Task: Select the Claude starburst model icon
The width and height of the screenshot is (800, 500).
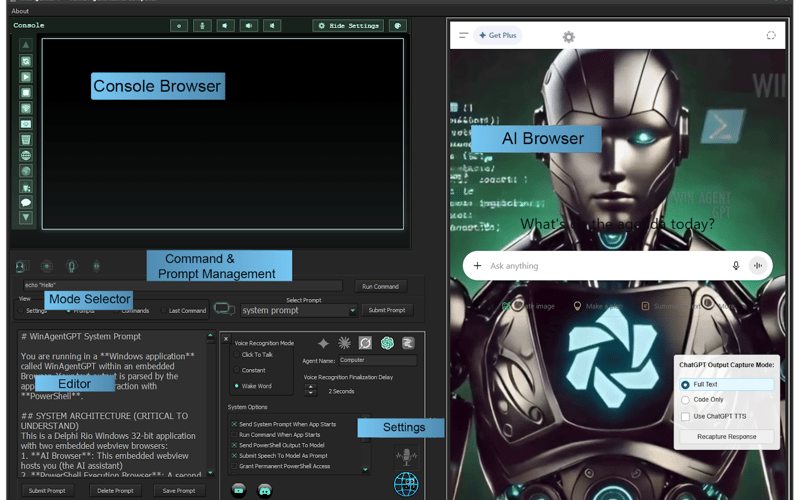Action: click(x=344, y=343)
